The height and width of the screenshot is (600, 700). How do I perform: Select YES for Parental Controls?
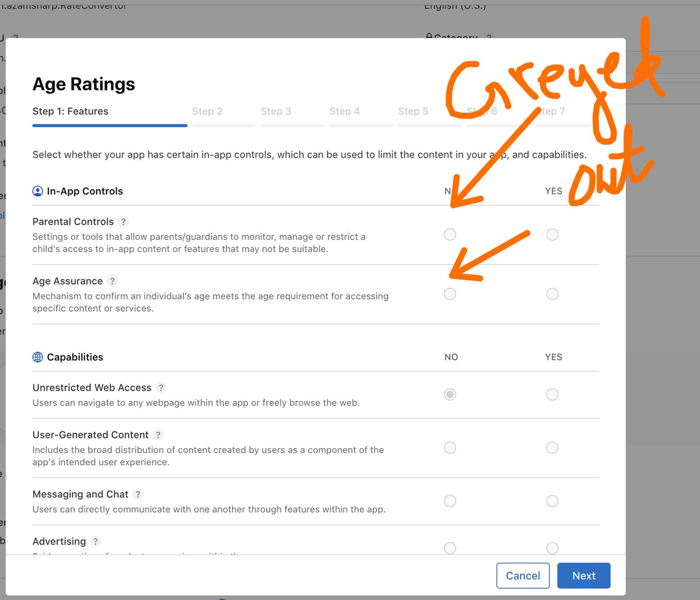coord(552,235)
